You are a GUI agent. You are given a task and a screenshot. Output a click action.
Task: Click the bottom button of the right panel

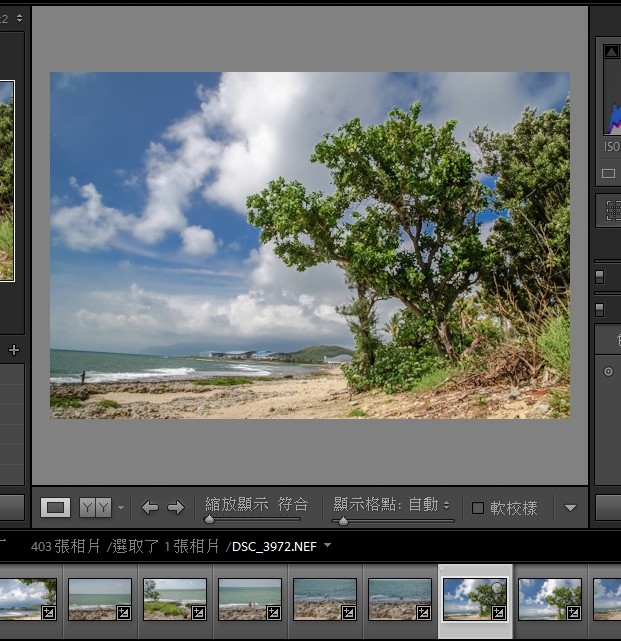point(608,507)
